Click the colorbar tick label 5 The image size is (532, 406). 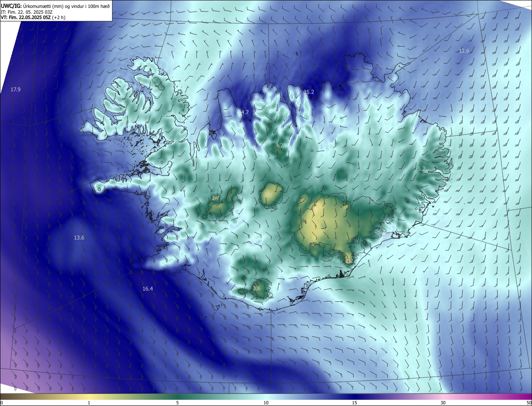177,403
